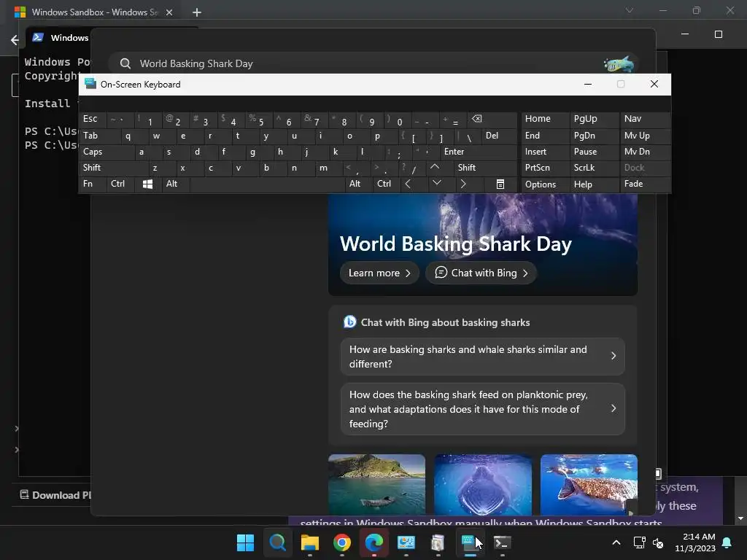Click the PgUp key on keyboard
This screenshot has width=747, height=560.
point(594,119)
